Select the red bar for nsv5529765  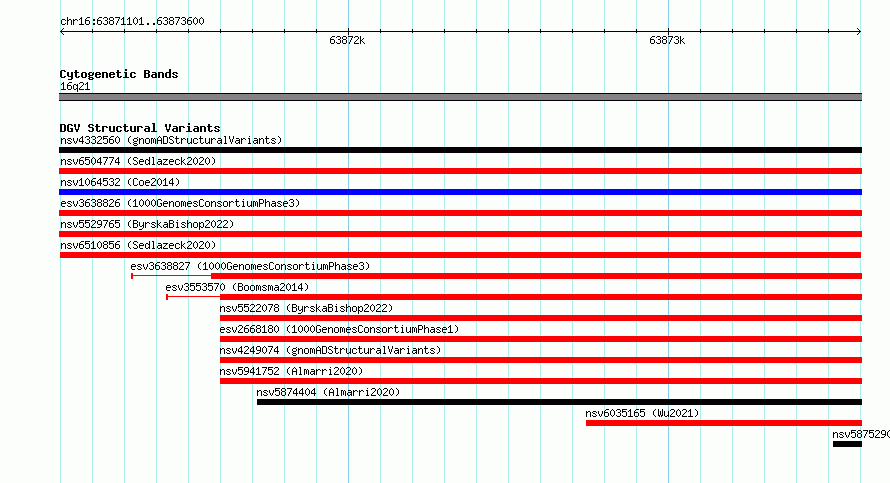[460, 234]
